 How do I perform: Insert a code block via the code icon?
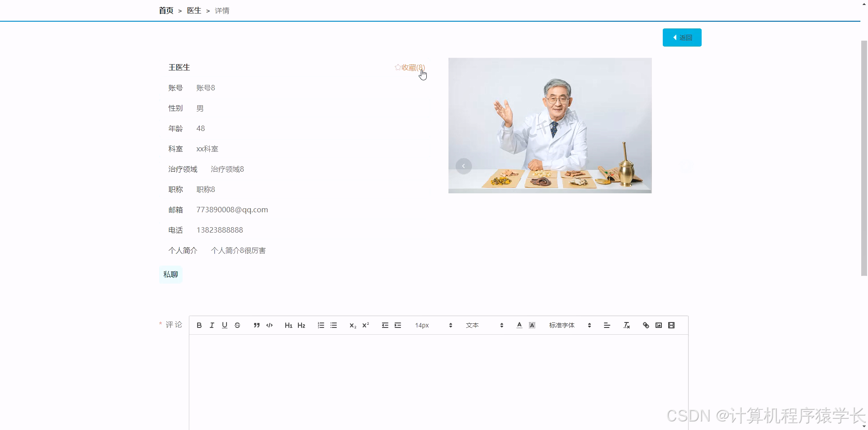click(x=269, y=325)
